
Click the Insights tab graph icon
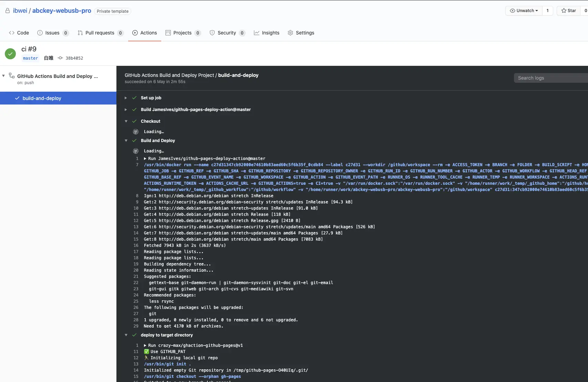(257, 33)
